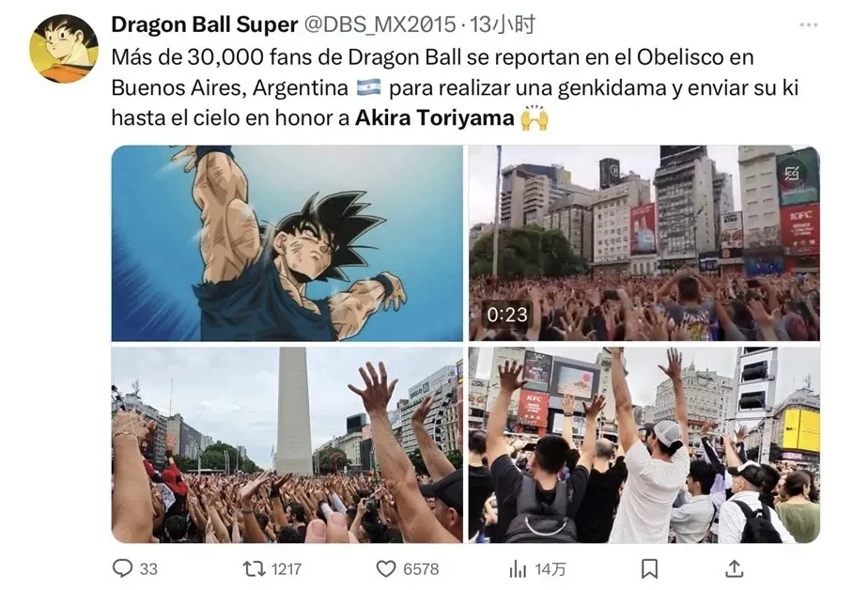Toggle captions icon on the video
Viewport: 868px width, 590px height.
click(x=792, y=175)
